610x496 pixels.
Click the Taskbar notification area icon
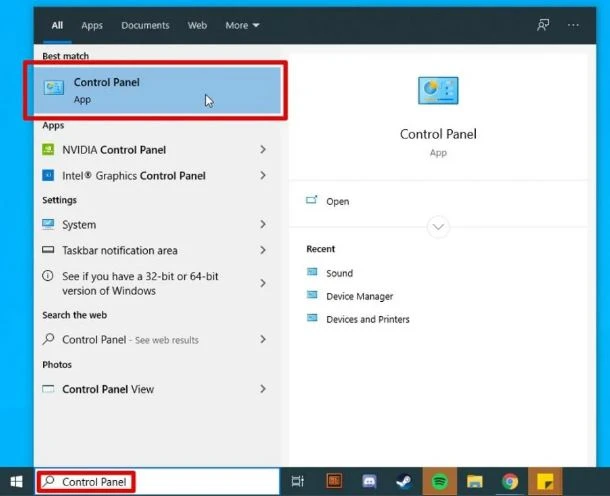[48, 250]
